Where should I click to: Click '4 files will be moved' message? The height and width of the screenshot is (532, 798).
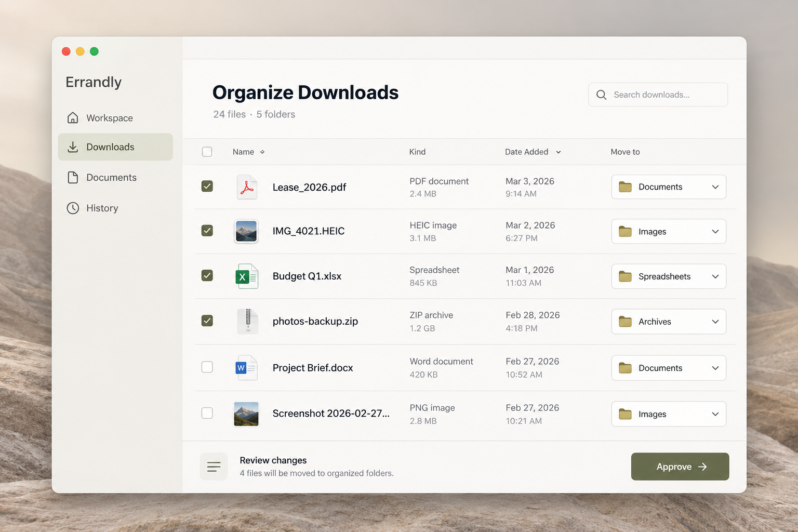pyautogui.click(x=316, y=473)
